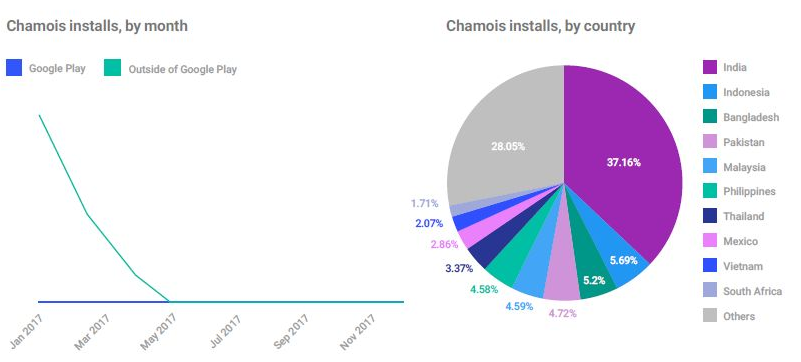The width and height of the screenshot is (801, 362).
Task: Click the Pakistan legend label
Action: pos(744,142)
